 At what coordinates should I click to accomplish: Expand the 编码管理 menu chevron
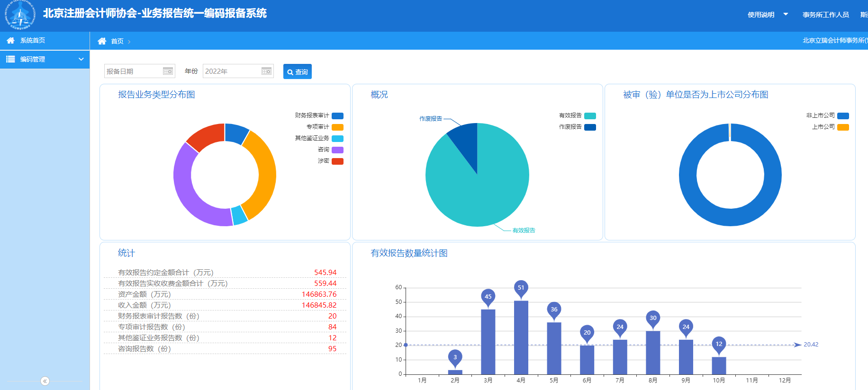[81, 59]
